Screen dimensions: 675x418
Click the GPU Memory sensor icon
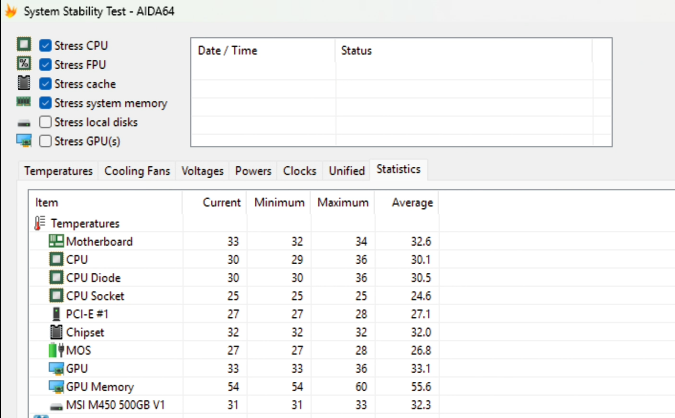56,386
